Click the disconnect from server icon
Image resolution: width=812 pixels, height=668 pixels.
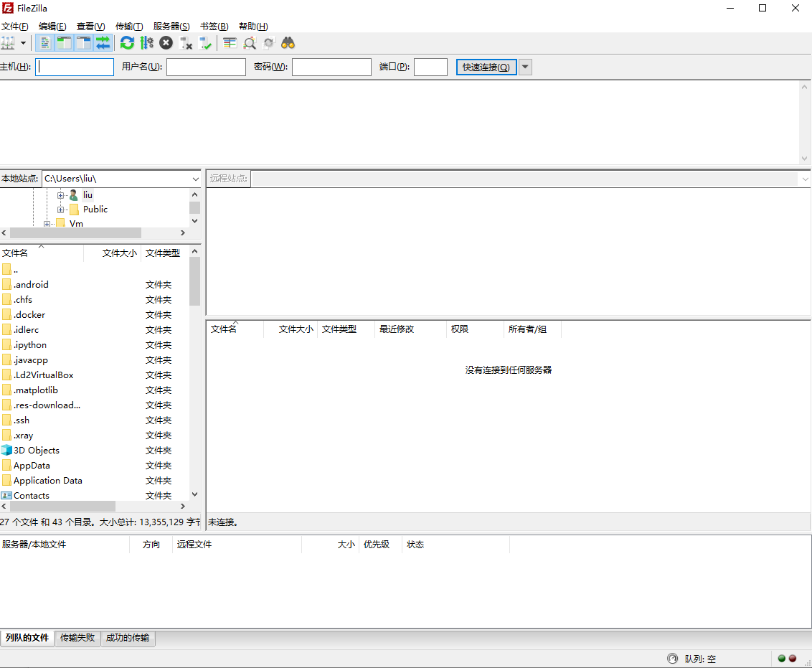(x=185, y=43)
